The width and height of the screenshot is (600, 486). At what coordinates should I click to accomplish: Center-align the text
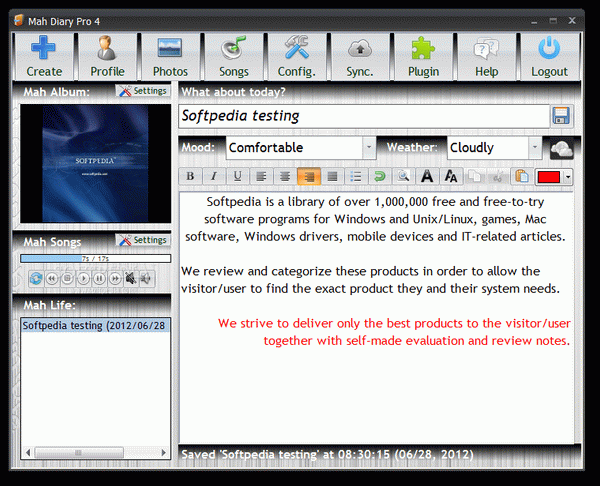point(285,176)
